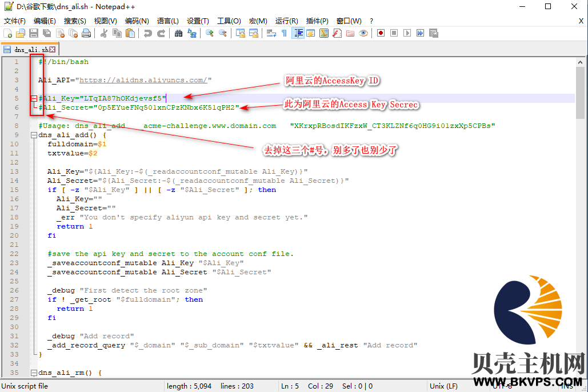588x392 pixels.
Task: Click the '_debug "Add record"' line
Action: pos(91,336)
